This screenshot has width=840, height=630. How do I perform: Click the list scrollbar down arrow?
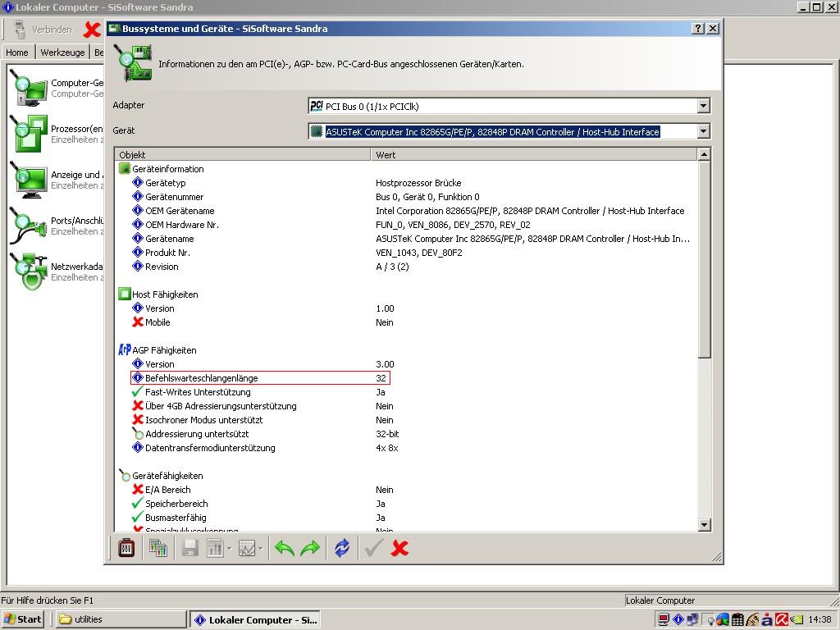pyautogui.click(x=705, y=525)
